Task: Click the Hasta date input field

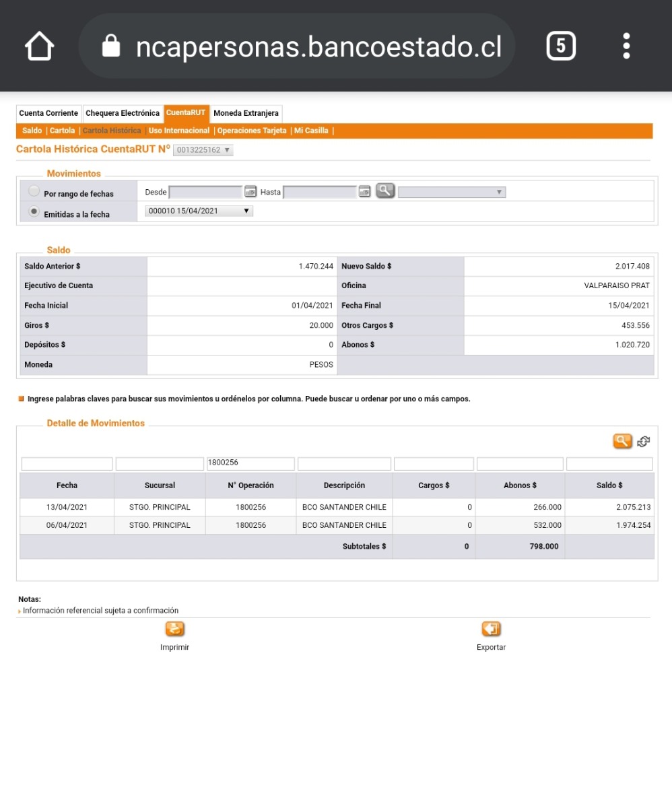Action: [x=320, y=192]
